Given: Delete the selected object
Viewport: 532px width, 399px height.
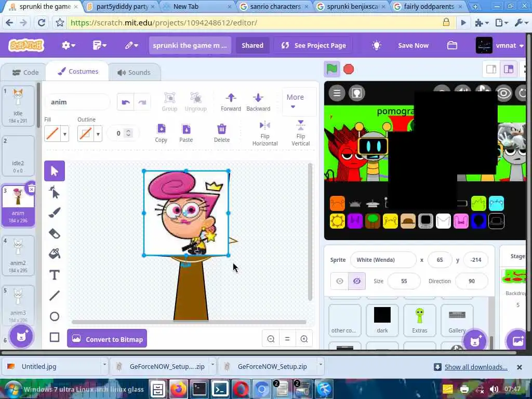Looking at the screenshot, I should coord(221,133).
